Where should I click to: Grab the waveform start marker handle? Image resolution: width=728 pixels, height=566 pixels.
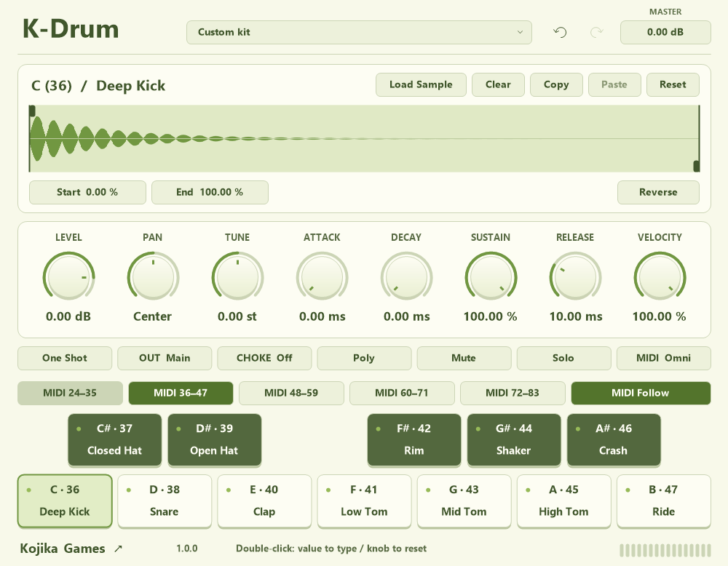(x=32, y=111)
